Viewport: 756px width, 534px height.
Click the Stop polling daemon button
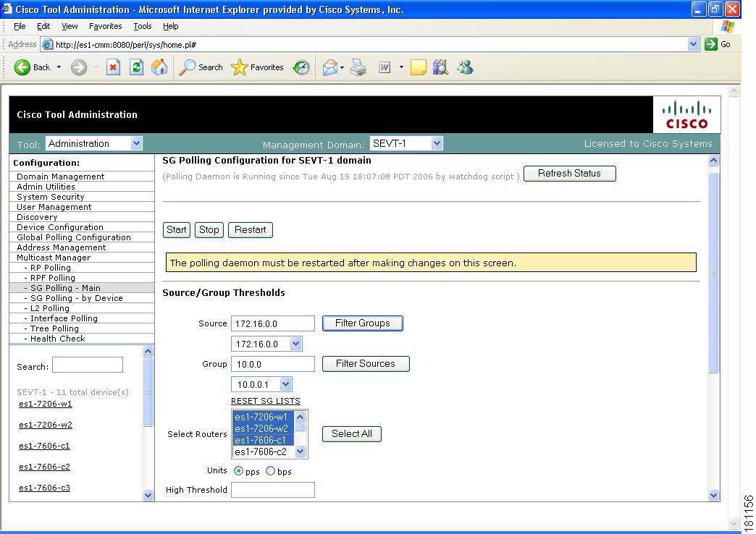(x=209, y=230)
